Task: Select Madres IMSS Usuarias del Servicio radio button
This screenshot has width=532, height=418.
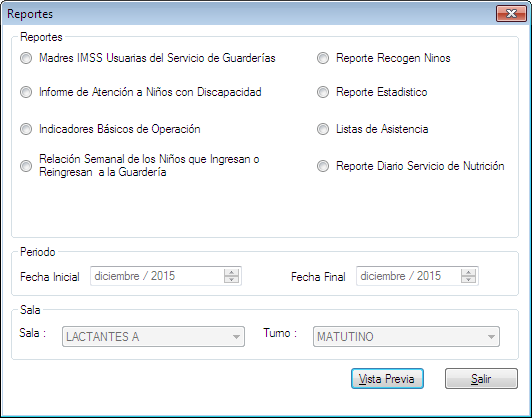Action: 26,58
